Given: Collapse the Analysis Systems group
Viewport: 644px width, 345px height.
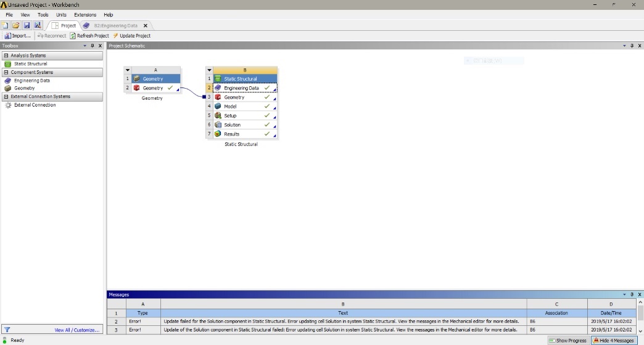Looking at the screenshot, I should click(6, 55).
